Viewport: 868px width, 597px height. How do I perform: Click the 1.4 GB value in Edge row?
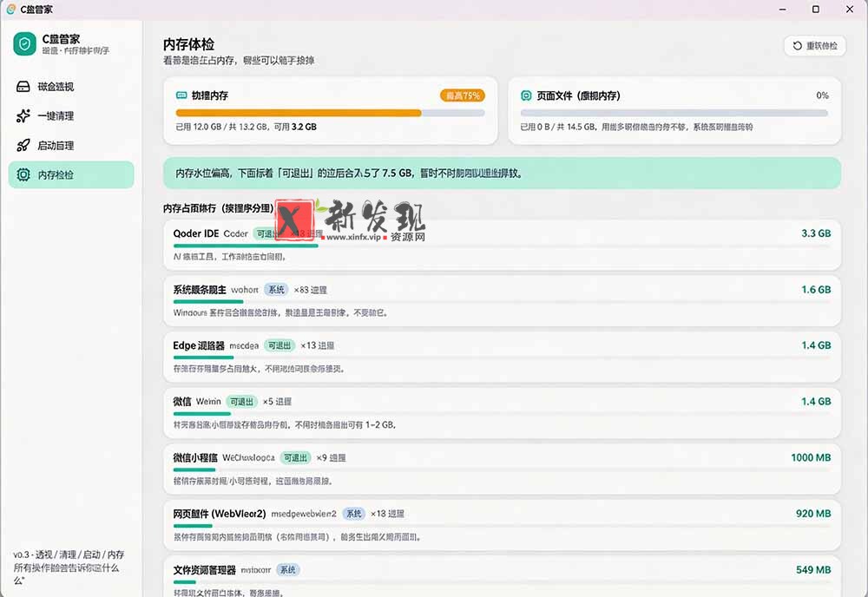(x=816, y=345)
